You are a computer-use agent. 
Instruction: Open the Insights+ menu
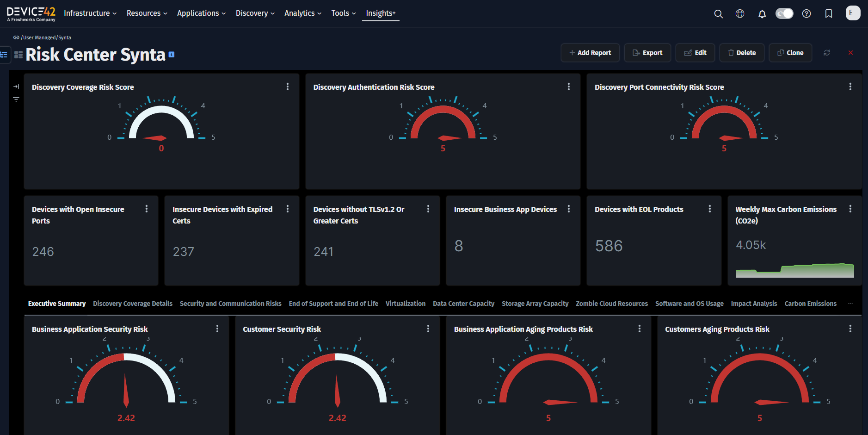pos(381,13)
